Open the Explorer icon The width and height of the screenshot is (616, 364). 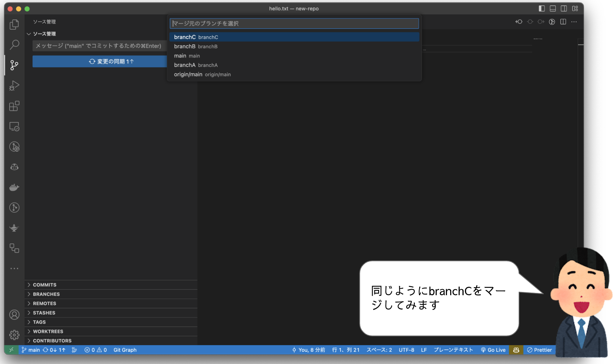click(14, 24)
